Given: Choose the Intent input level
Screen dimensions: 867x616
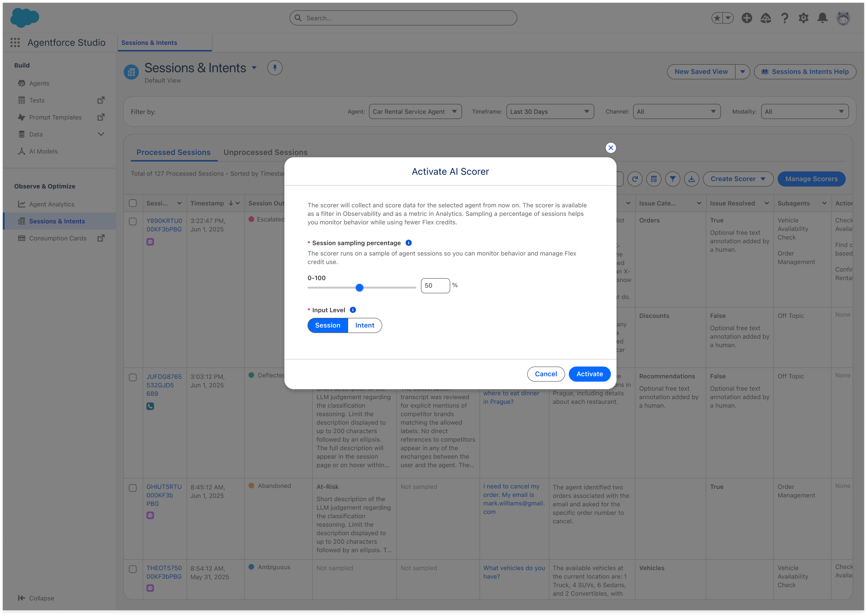Looking at the screenshot, I should (x=365, y=325).
